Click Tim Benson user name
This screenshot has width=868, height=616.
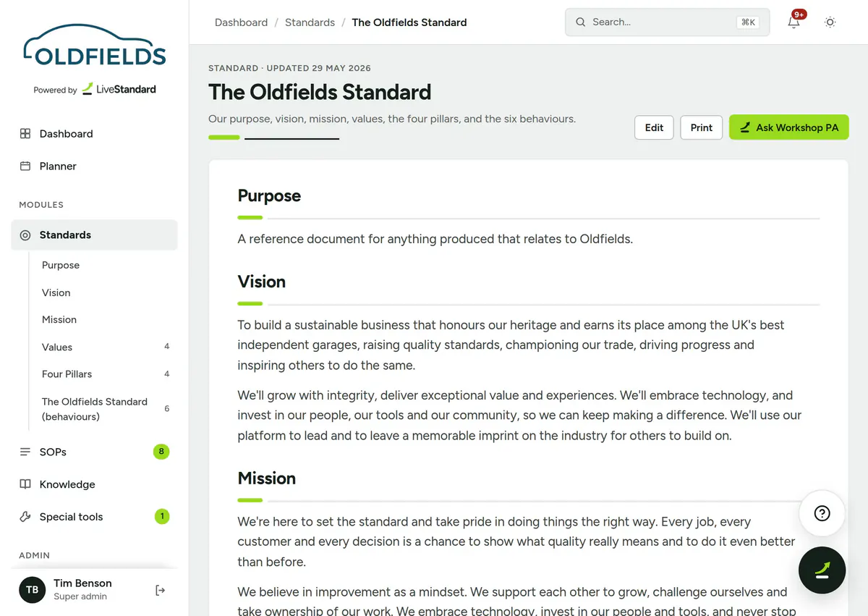coord(82,583)
